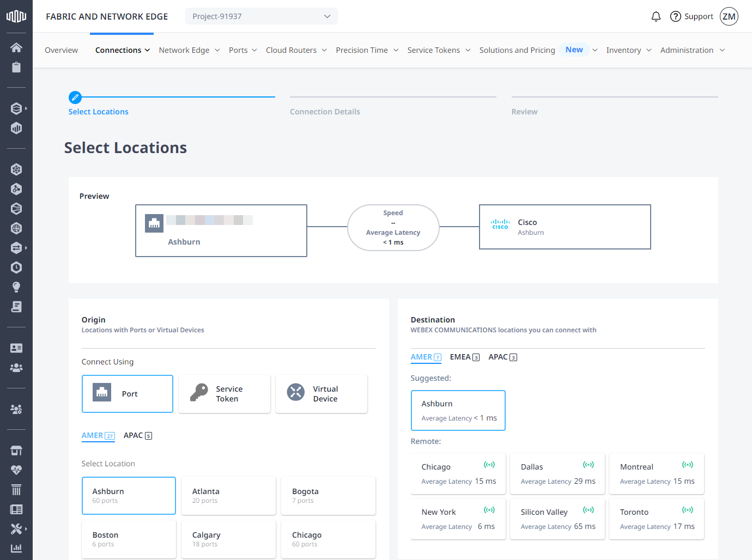Select Silicon Valley remote destination
The height and width of the screenshot is (560, 752).
click(557, 519)
